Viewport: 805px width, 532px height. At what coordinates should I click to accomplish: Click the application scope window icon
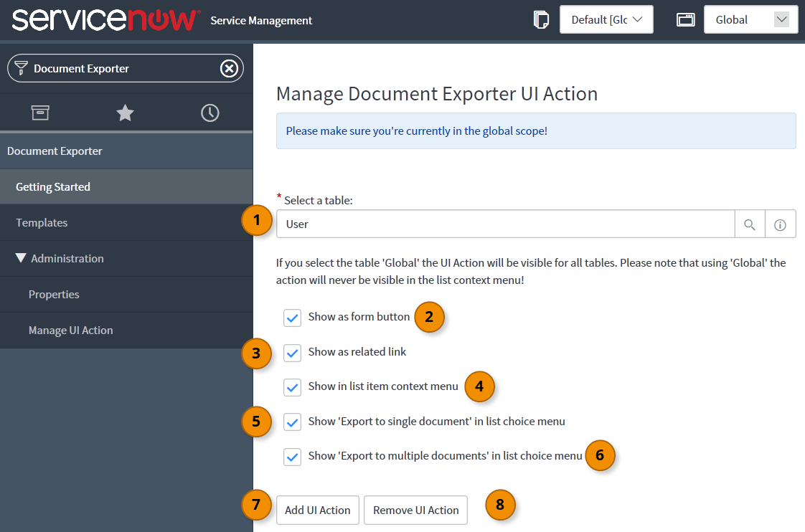[685, 20]
